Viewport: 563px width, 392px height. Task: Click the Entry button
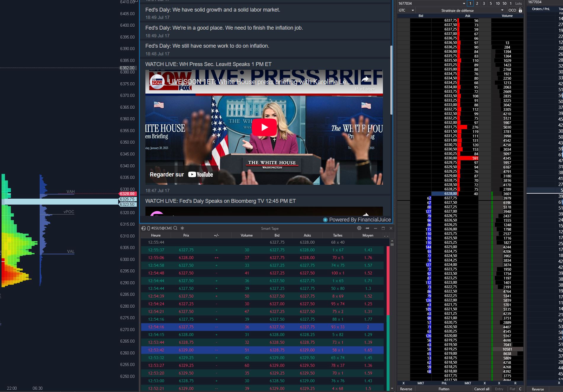(499, 389)
